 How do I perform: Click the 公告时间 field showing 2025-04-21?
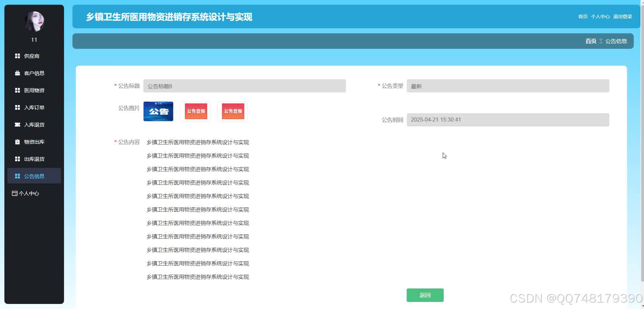tap(508, 120)
